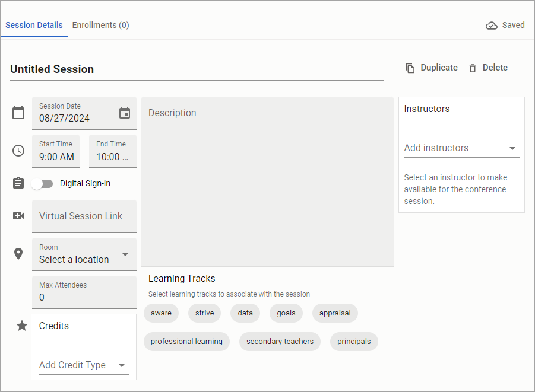Select the 'appraisal' learning track chip
This screenshot has height=392, width=535.
[335, 313]
